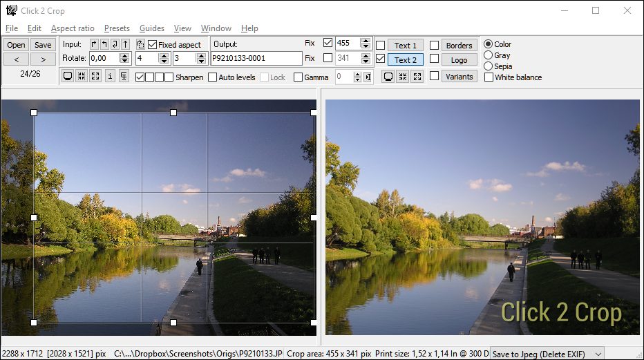Increase the output width 455 spinner
The width and height of the screenshot is (644, 360).
367,40
